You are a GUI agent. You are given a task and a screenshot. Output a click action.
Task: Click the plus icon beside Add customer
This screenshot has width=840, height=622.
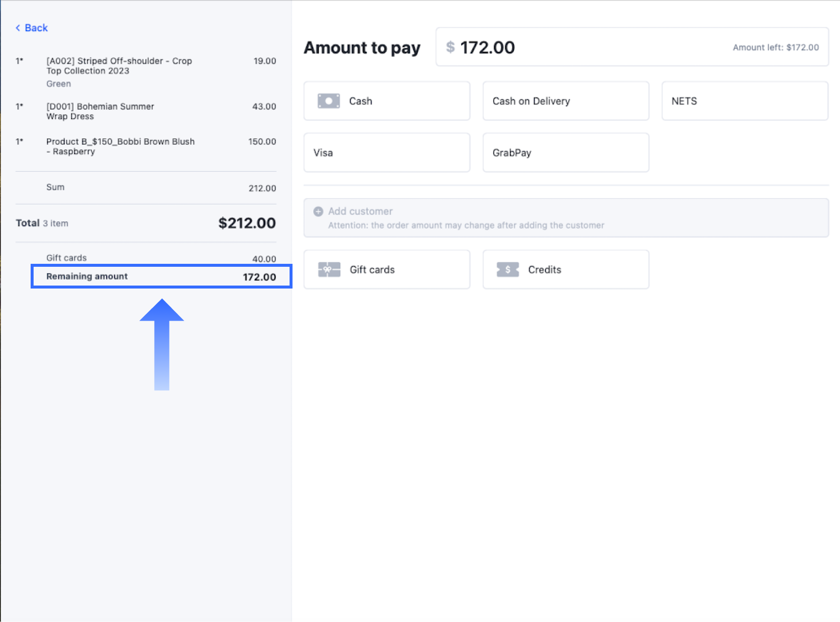[x=318, y=211]
